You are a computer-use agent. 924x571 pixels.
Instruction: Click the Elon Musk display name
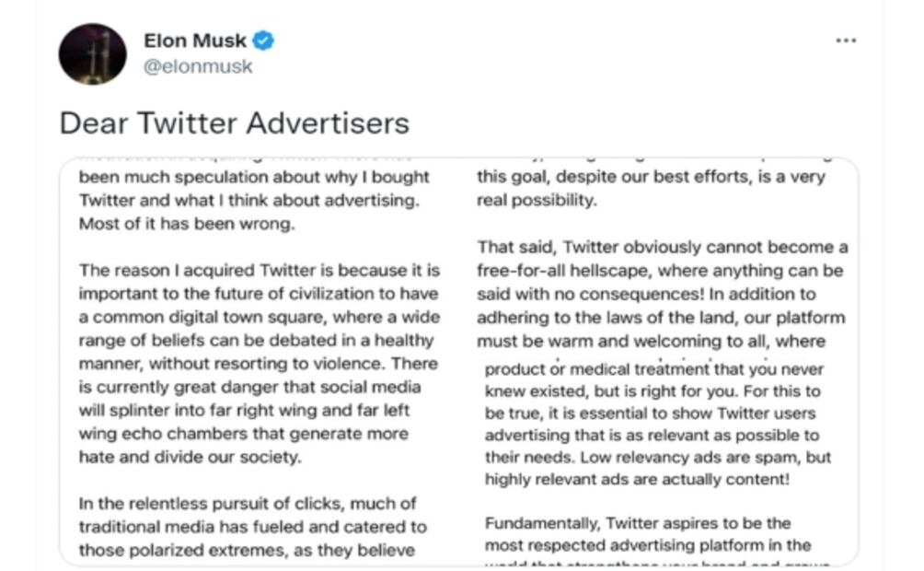click(x=193, y=41)
